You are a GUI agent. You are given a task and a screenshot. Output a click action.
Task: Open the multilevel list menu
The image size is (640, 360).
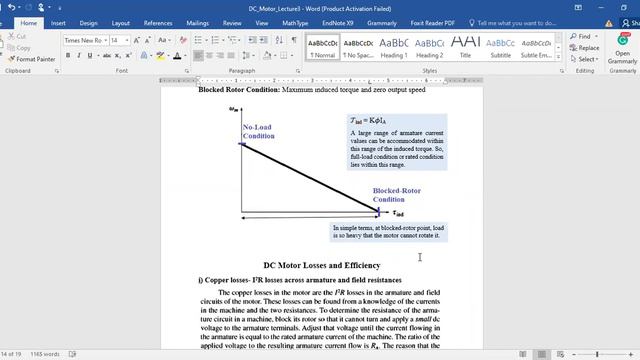pyautogui.click(x=233, y=40)
